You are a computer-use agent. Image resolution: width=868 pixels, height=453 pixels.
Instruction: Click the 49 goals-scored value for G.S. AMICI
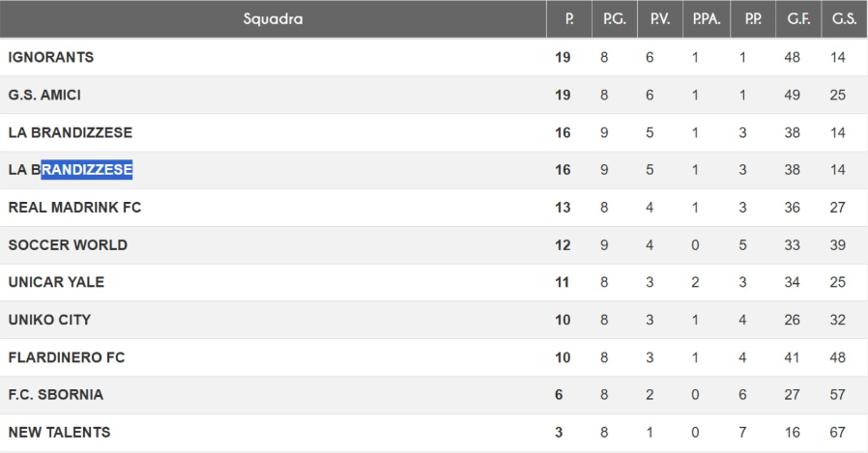793,95
